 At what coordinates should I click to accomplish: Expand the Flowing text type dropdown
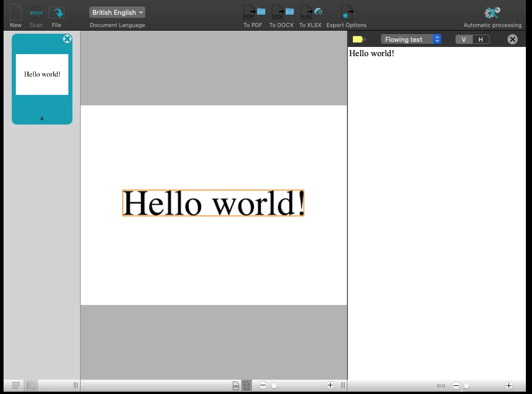click(x=411, y=39)
